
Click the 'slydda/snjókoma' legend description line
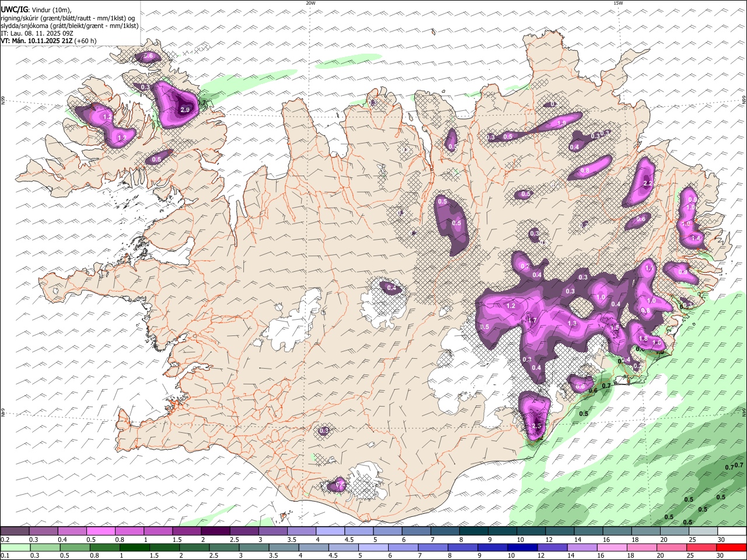(x=69, y=26)
